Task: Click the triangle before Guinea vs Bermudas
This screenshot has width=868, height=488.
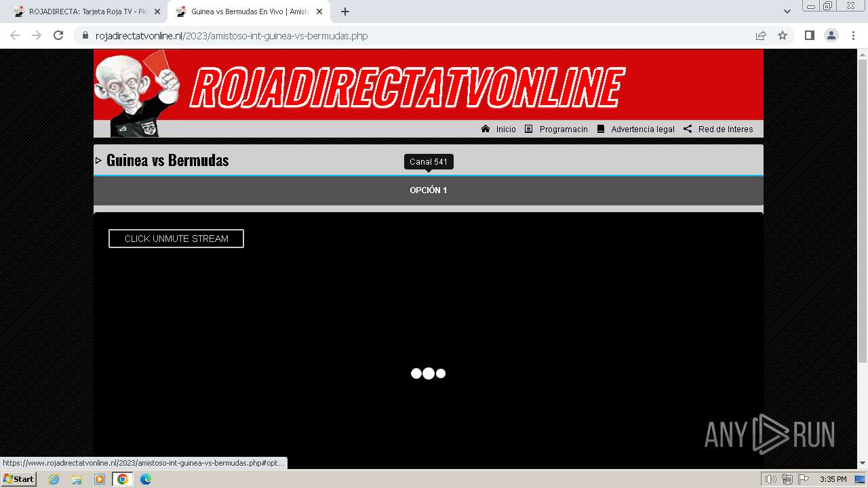Action: pyautogui.click(x=99, y=161)
